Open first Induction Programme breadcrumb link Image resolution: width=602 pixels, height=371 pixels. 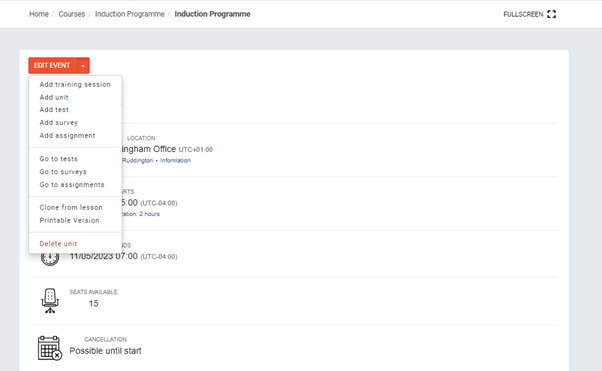click(x=130, y=14)
